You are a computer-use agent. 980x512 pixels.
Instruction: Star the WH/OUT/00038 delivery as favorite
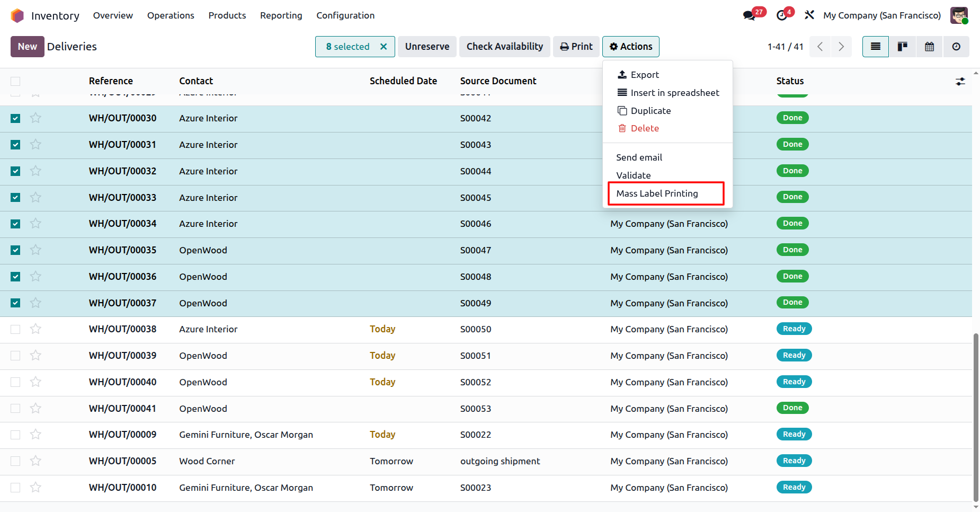click(35, 329)
